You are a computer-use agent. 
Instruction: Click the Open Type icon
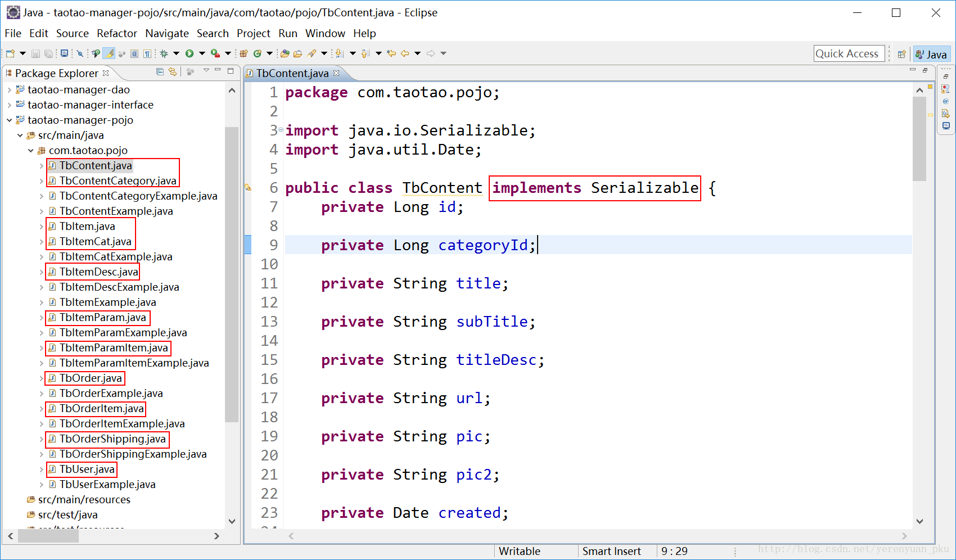point(285,53)
